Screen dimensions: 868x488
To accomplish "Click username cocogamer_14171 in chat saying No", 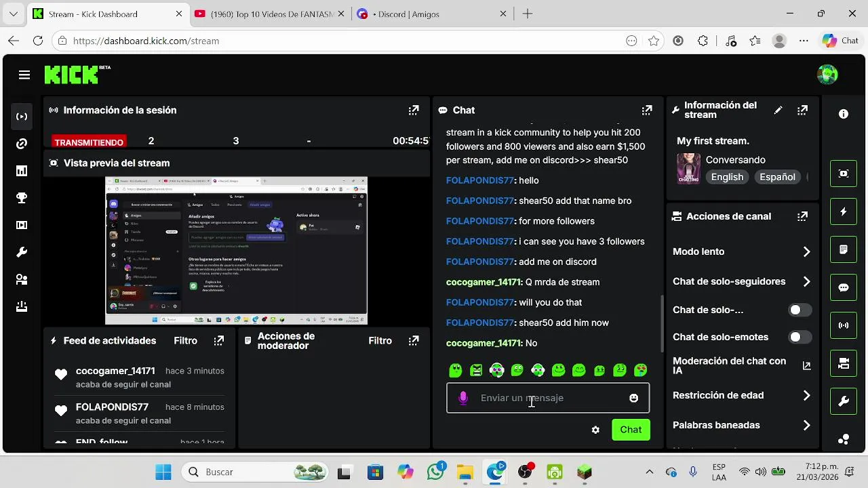I will pos(484,343).
